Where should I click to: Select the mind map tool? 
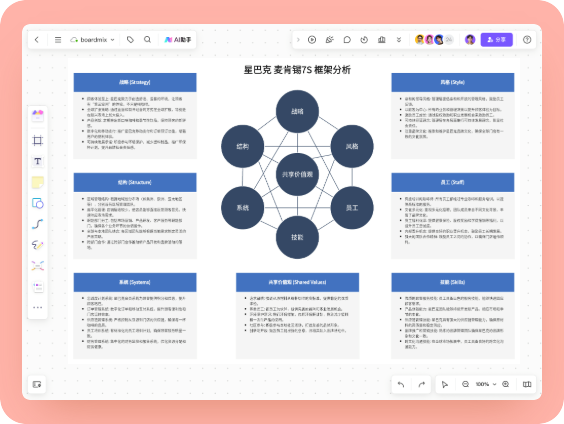click(x=38, y=266)
